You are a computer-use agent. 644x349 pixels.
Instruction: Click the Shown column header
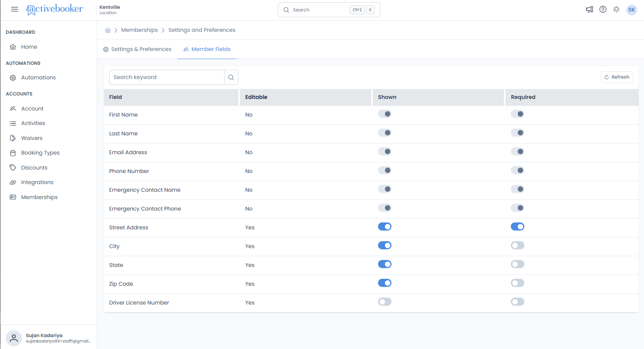(x=438, y=97)
